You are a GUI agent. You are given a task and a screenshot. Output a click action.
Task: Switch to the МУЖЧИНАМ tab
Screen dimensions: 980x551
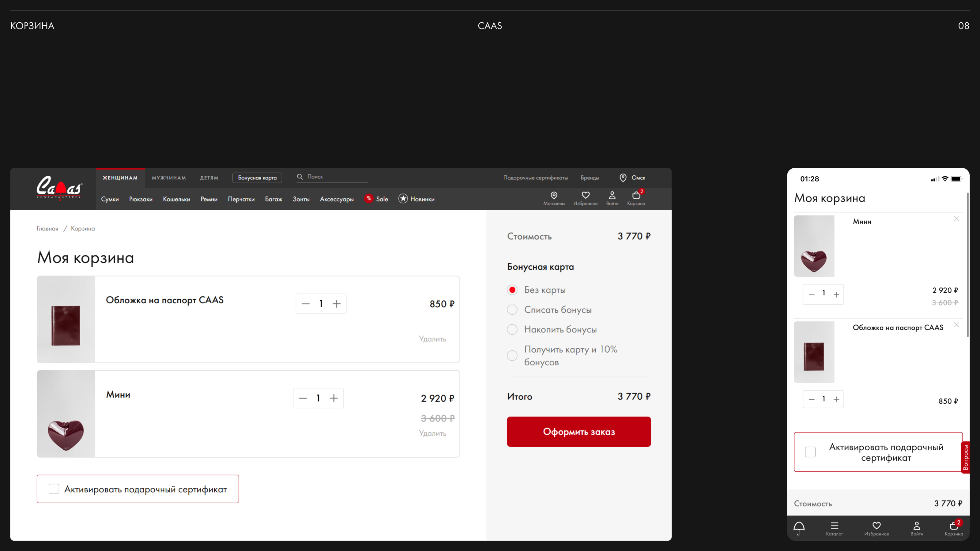pyautogui.click(x=168, y=178)
